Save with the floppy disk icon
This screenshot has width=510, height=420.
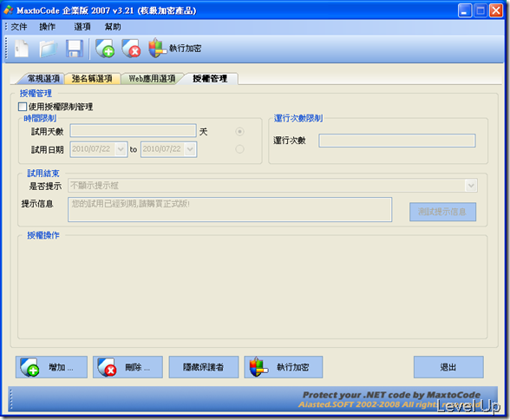pyautogui.click(x=75, y=49)
